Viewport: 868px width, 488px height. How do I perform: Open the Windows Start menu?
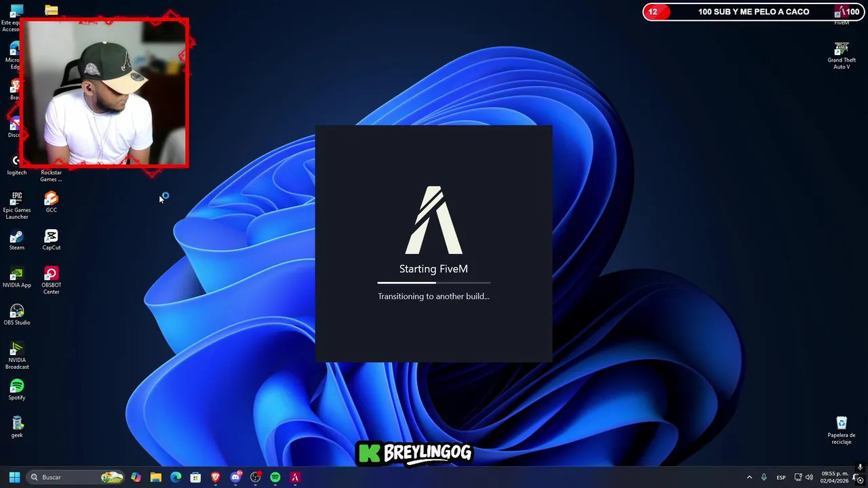pos(14,477)
